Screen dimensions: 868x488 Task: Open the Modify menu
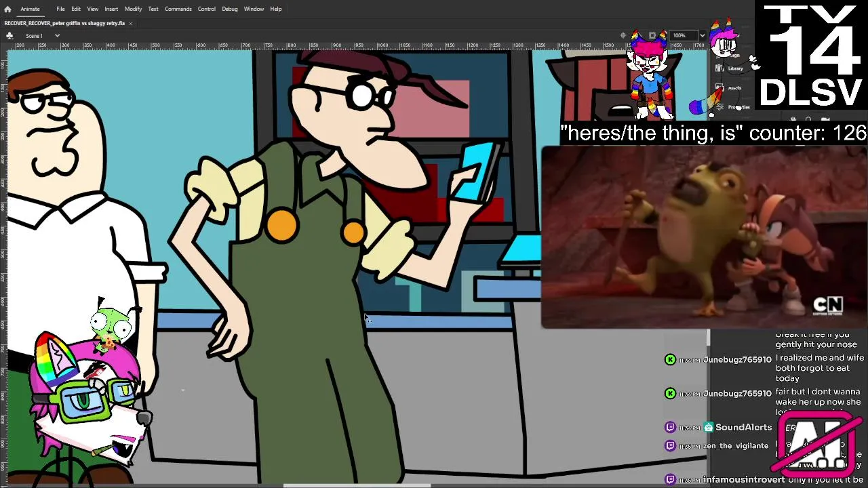coord(133,9)
